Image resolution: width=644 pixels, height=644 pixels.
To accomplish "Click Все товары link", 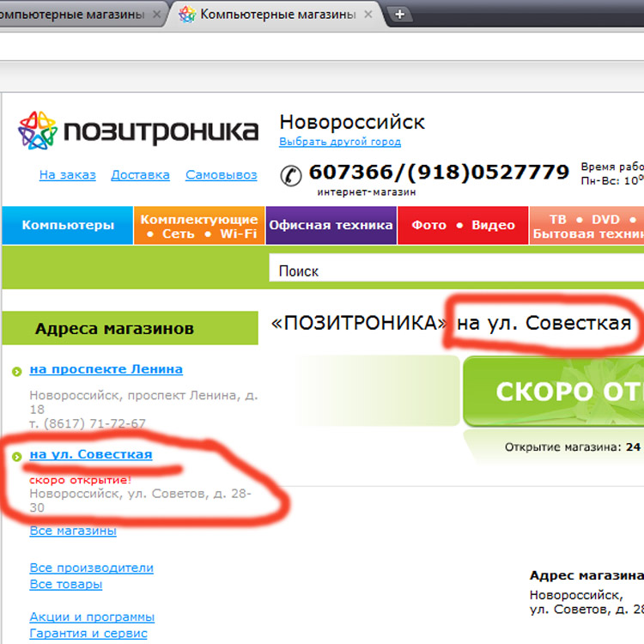I will (x=66, y=584).
